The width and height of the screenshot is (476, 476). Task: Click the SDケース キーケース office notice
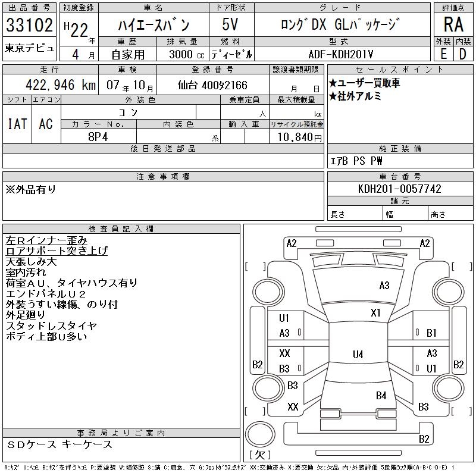[59, 444]
